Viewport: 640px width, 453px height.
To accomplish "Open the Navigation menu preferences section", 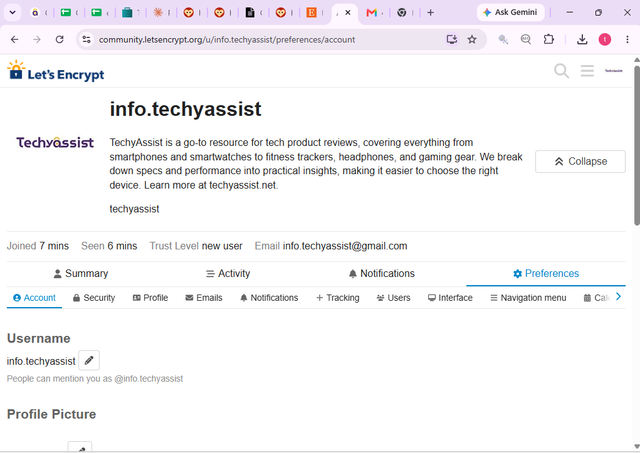I will pyautogui.click(x=528, y=298).
